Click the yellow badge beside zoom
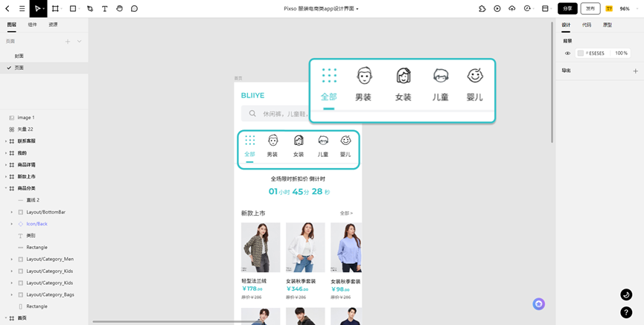This screenshot has width=644, height=325. (x=609, y=9)
